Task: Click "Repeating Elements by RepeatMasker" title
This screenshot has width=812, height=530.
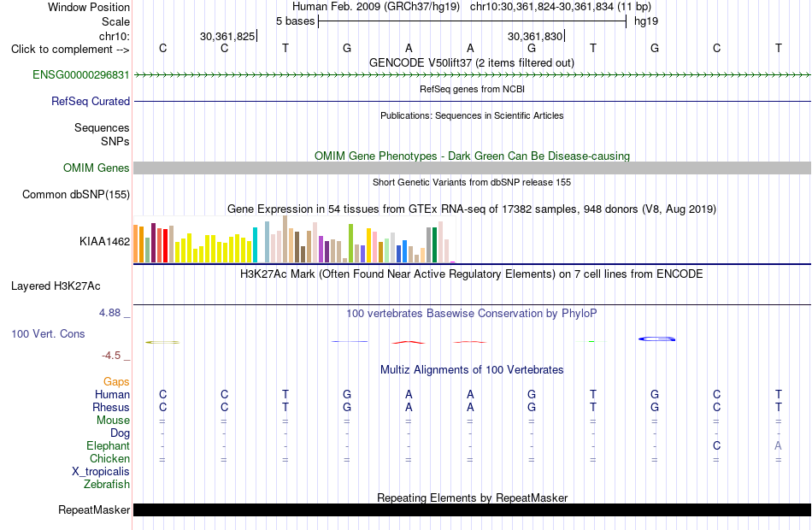Action: point(472,498)
